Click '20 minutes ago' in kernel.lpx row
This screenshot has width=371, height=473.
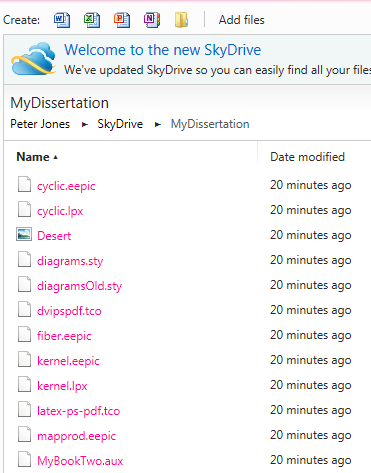point(311,385)
